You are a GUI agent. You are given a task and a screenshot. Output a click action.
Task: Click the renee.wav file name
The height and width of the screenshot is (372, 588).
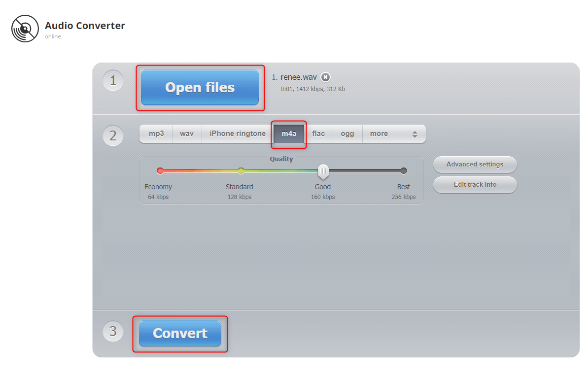(x=299, y=77)
